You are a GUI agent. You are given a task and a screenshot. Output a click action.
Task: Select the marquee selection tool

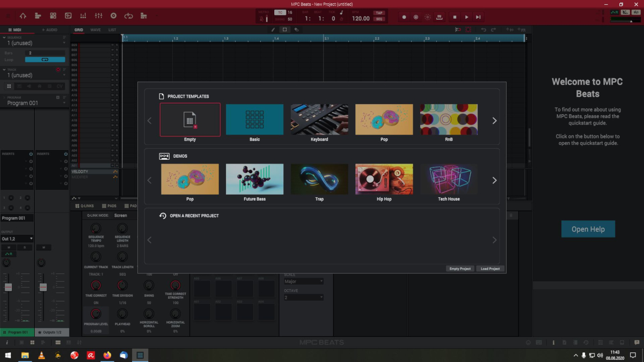(x=285, y=30)
